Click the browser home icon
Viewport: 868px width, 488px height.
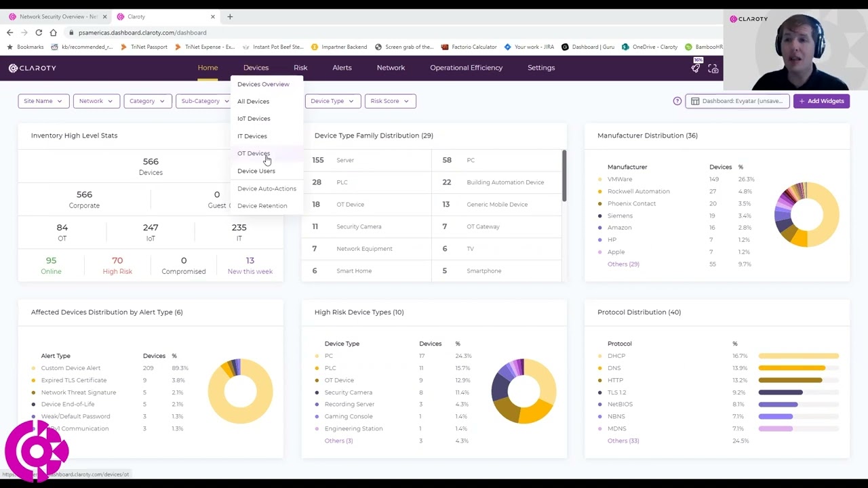click(53, 33)
